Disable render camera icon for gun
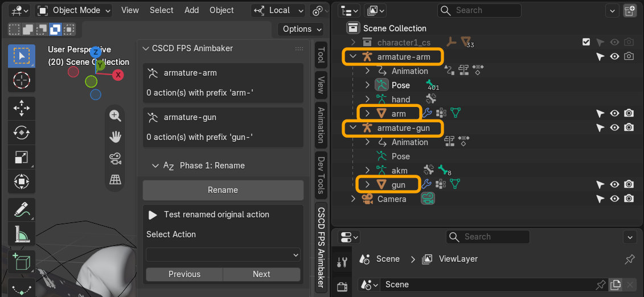Screen dimensions: 644x297 point(629,184)
